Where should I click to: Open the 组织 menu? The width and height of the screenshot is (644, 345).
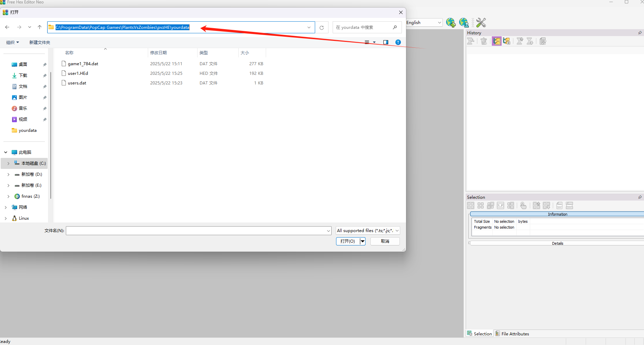coord(12,42)
